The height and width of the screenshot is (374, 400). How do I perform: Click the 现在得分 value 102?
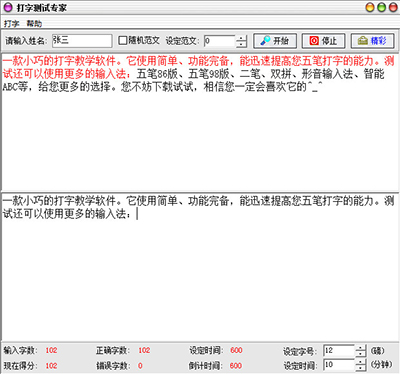(51, 366)
